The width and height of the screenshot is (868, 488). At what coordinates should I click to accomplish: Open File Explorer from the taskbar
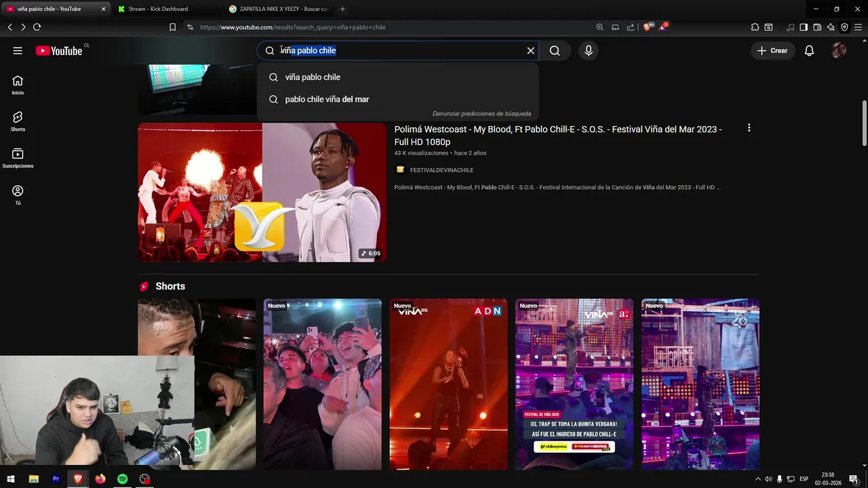pos(34,479)
